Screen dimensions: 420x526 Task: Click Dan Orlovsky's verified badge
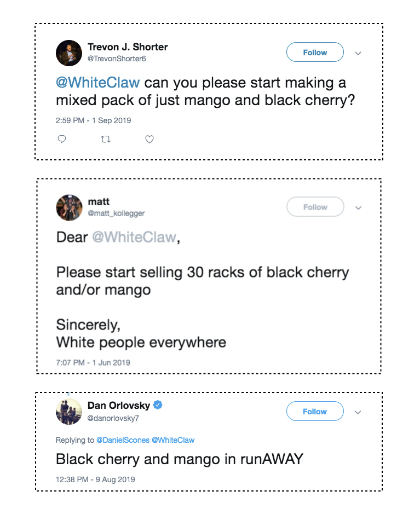coord(158,405)
